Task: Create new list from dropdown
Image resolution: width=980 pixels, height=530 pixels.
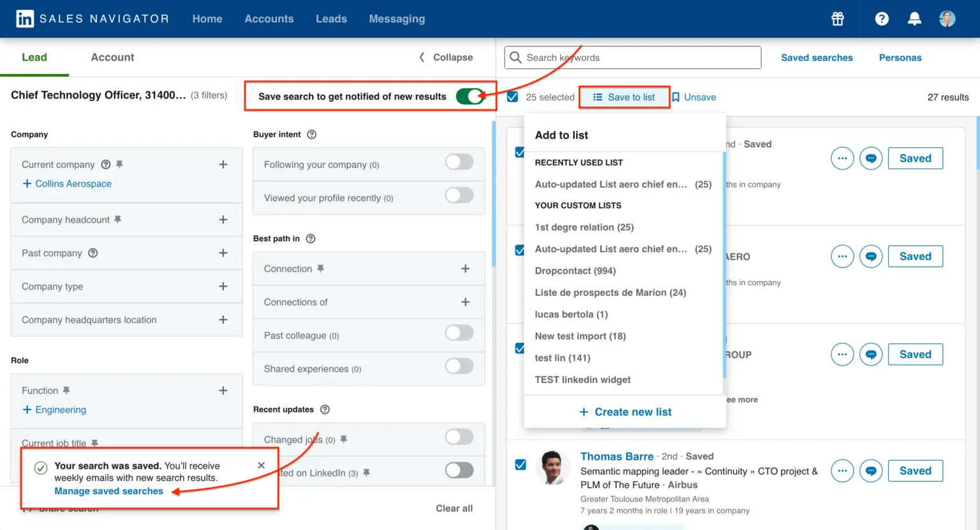Action: (625, 412)
